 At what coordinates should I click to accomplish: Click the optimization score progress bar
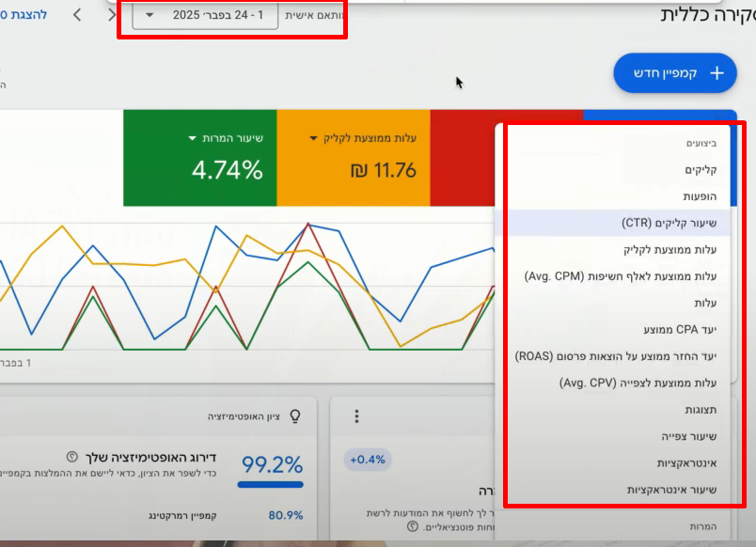[271, 484]
